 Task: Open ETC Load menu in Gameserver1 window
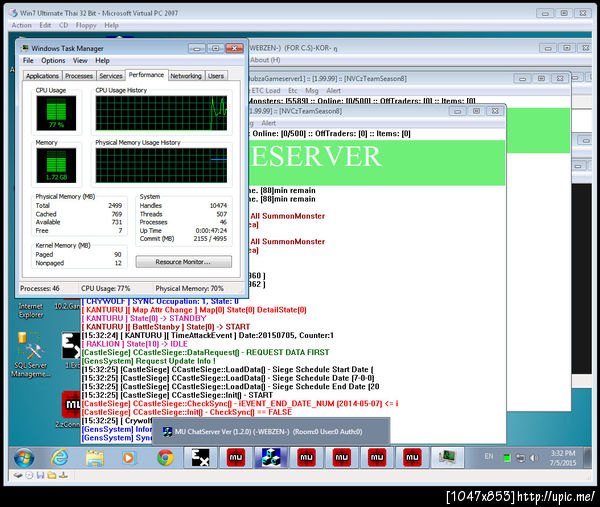[x=266, y=91]
